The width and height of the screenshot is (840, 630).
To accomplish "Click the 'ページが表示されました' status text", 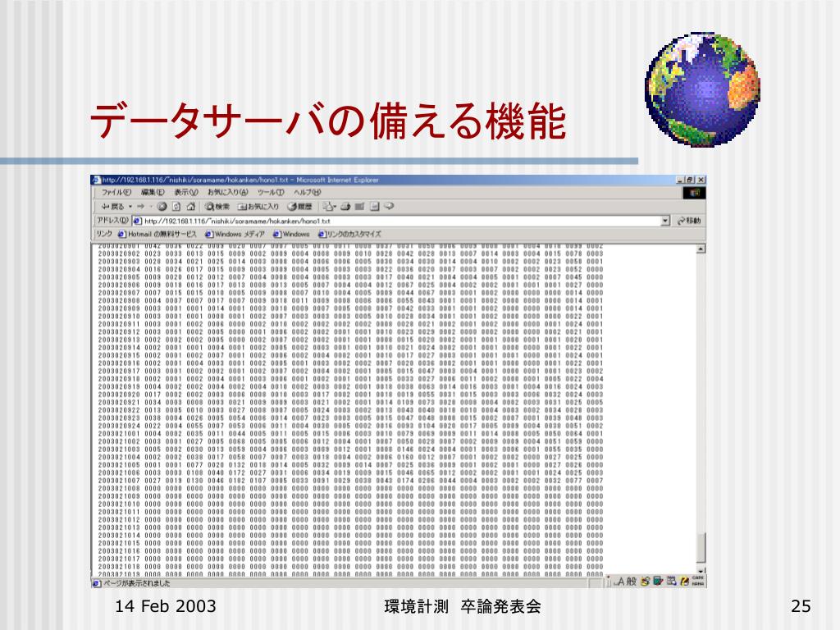I will pos(136,583).
